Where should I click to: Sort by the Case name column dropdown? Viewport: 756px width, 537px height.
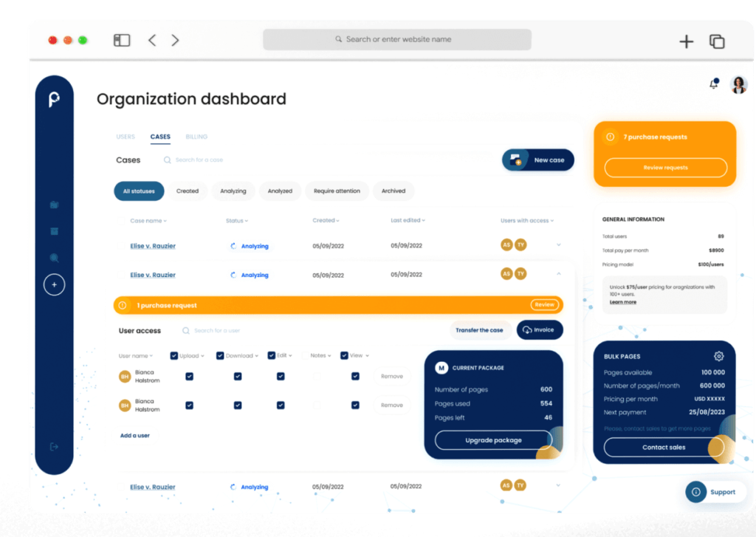(148, 221)
